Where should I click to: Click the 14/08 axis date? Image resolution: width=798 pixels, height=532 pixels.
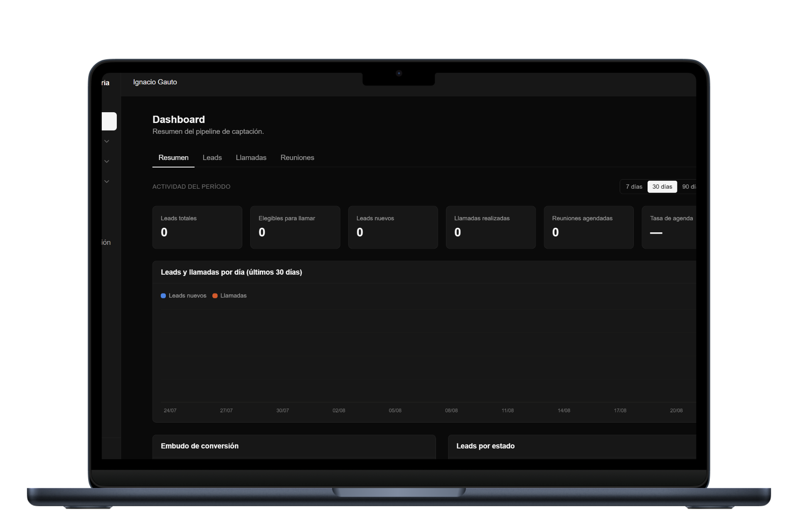[x=564, y=411]
